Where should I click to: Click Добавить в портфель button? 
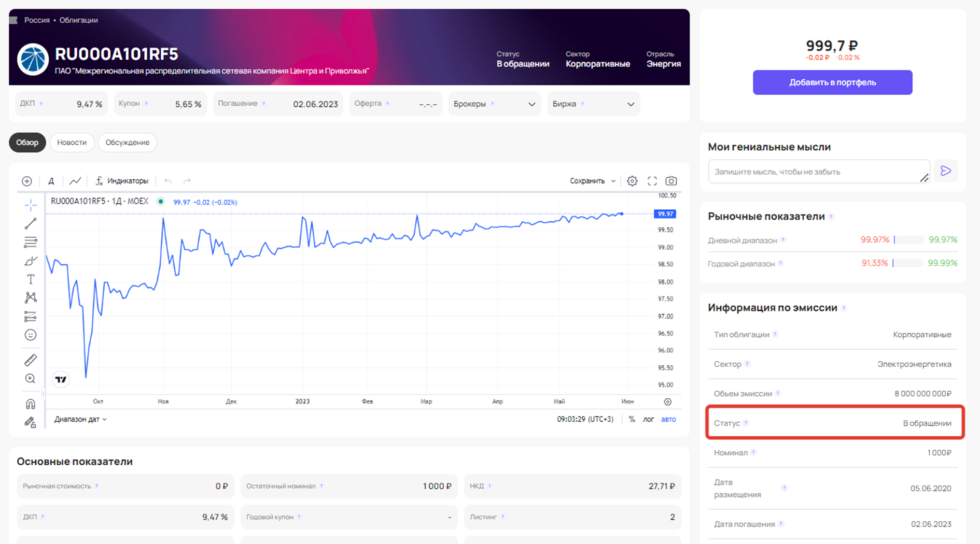(832, 82)
